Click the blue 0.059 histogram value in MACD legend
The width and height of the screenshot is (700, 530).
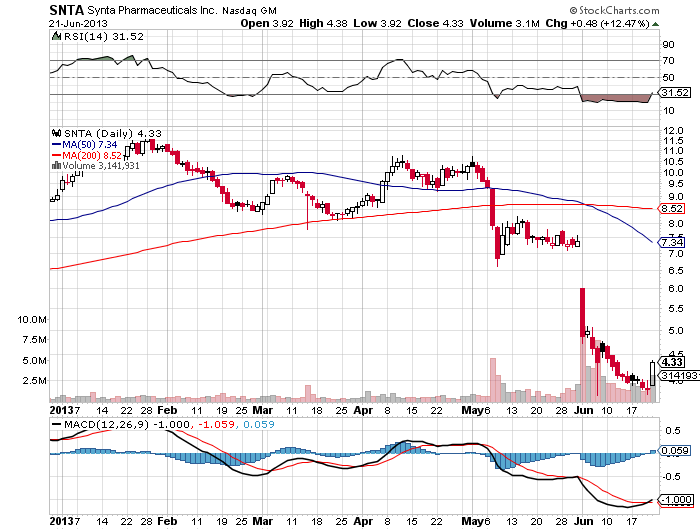point(259,425)
